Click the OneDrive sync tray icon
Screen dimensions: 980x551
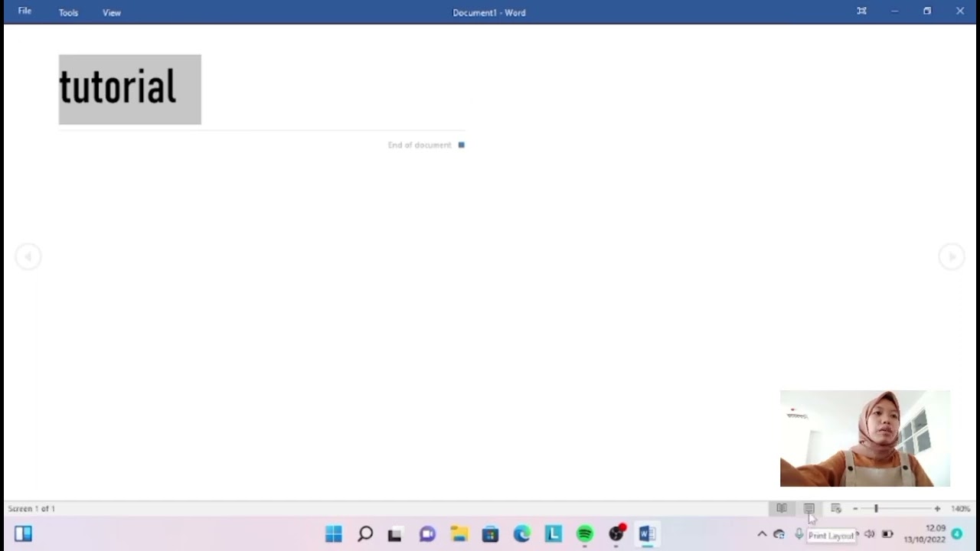(779, 534)
